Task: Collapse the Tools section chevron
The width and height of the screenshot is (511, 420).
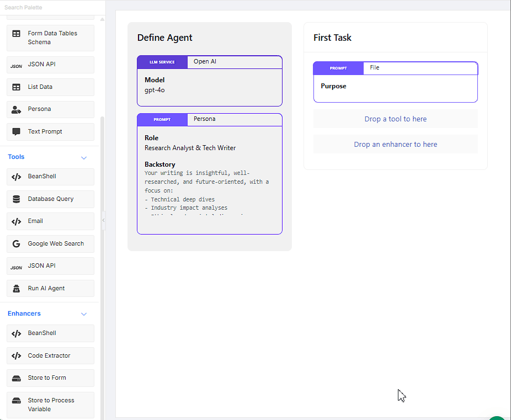Action: click(x=84, y=158)
